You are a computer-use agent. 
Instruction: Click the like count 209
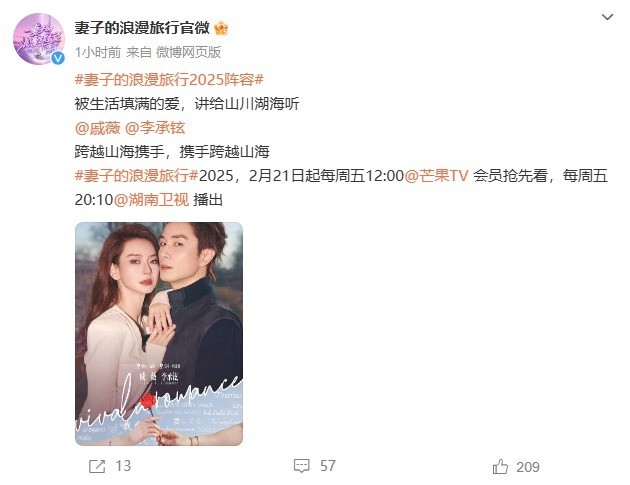[x=528, y=467]
